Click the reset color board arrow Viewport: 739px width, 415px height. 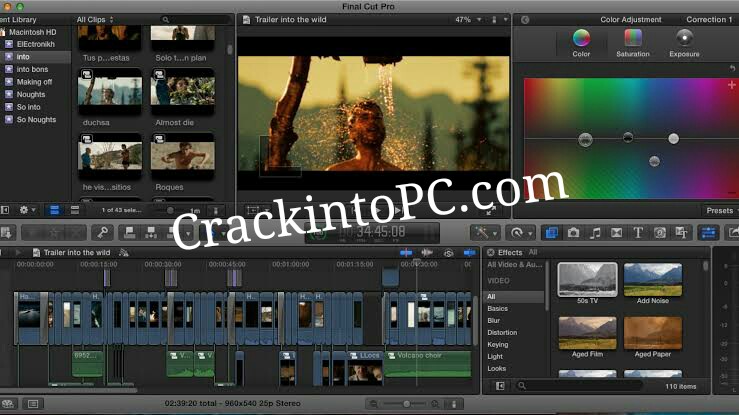coord(732,68)
